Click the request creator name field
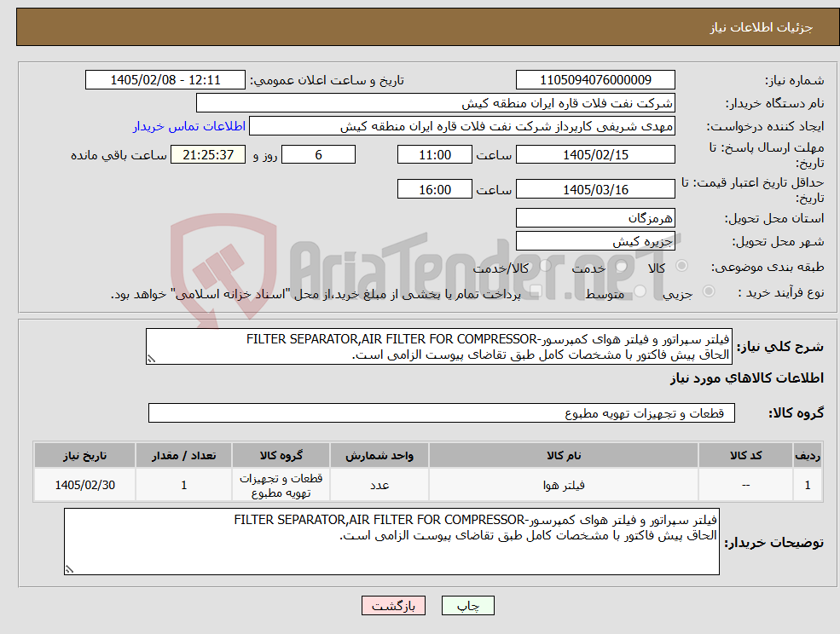 click(x=461, y=126)
